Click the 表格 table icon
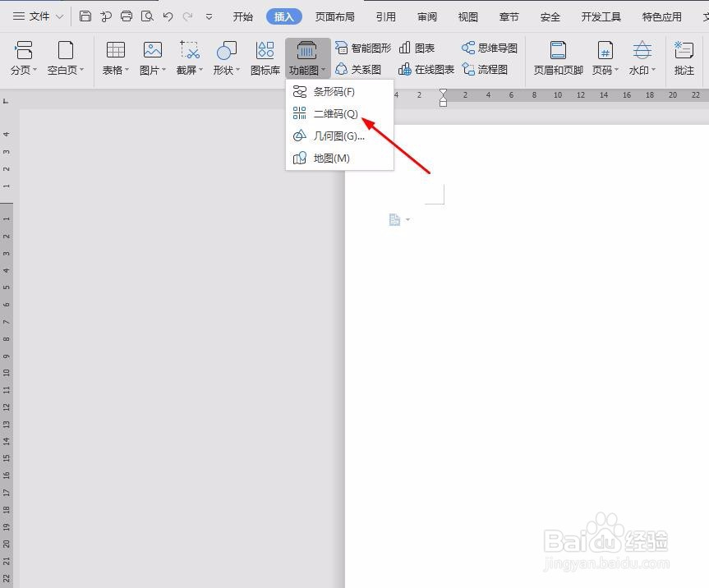The image size is (709, 588). (115, 50)
